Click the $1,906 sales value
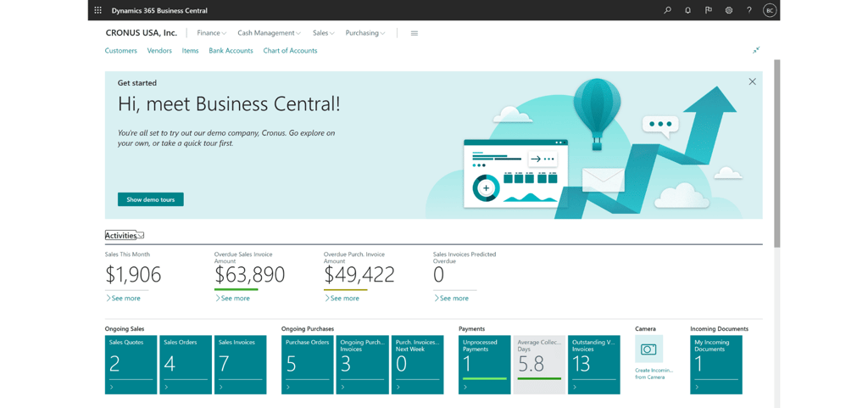868x408 pixels. pos(133,275)
